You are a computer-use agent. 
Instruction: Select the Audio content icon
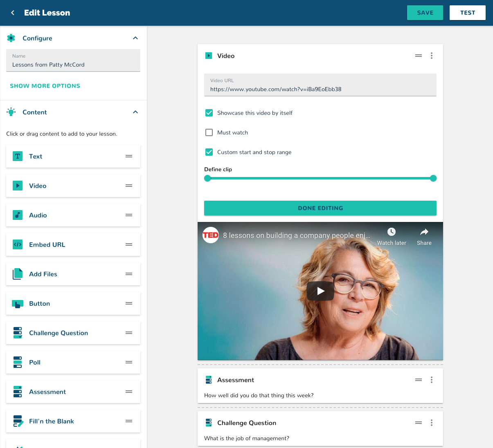pos(18,215)
